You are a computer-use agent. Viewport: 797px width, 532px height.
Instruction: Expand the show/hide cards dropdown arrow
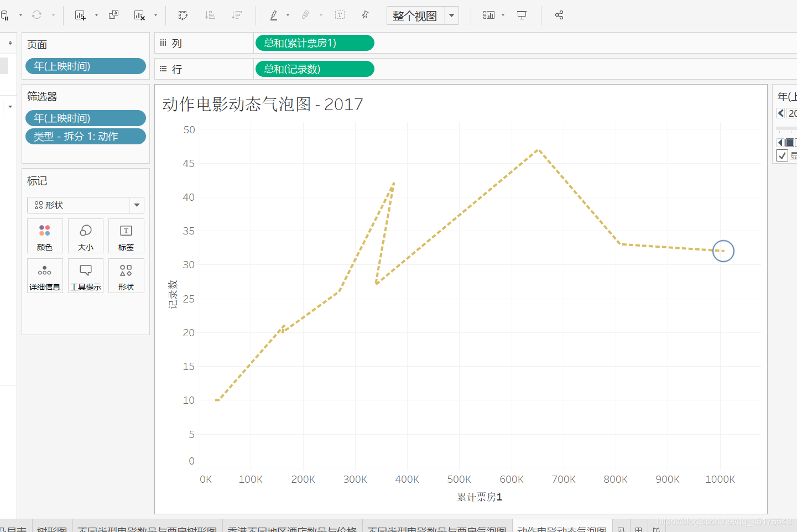point(503,15)
